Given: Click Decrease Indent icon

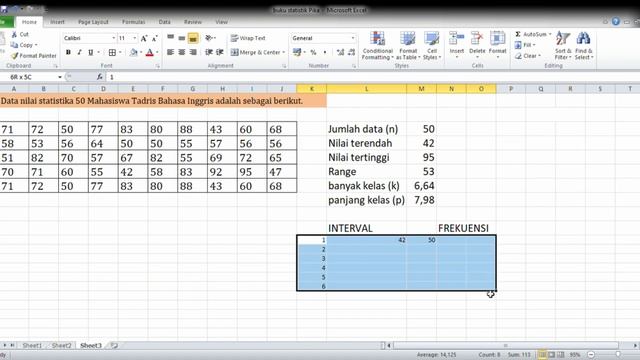Looking at the screenshot, I should [209, 52].
